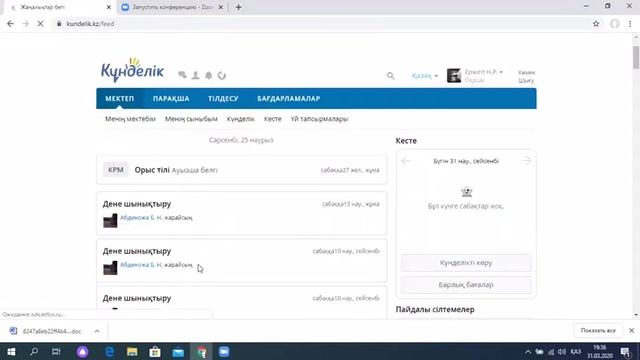Click the Барлық бағалар button
Screen dimensions: 640x360
click(x=466, y=285)
